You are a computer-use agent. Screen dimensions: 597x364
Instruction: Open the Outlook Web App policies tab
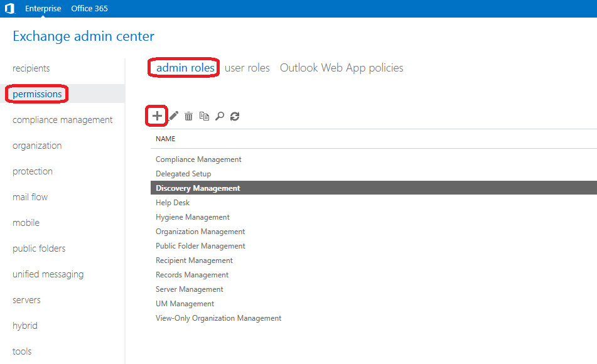coord(342,68)
